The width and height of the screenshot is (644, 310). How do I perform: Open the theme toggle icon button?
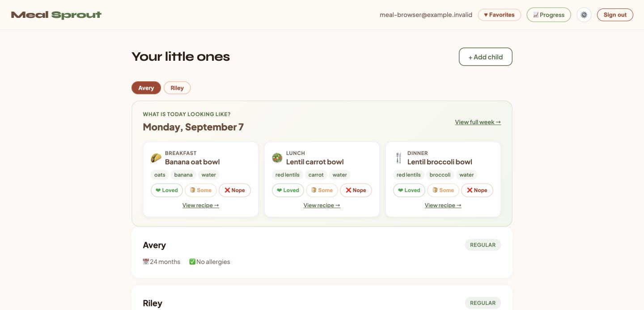[584, 15]
